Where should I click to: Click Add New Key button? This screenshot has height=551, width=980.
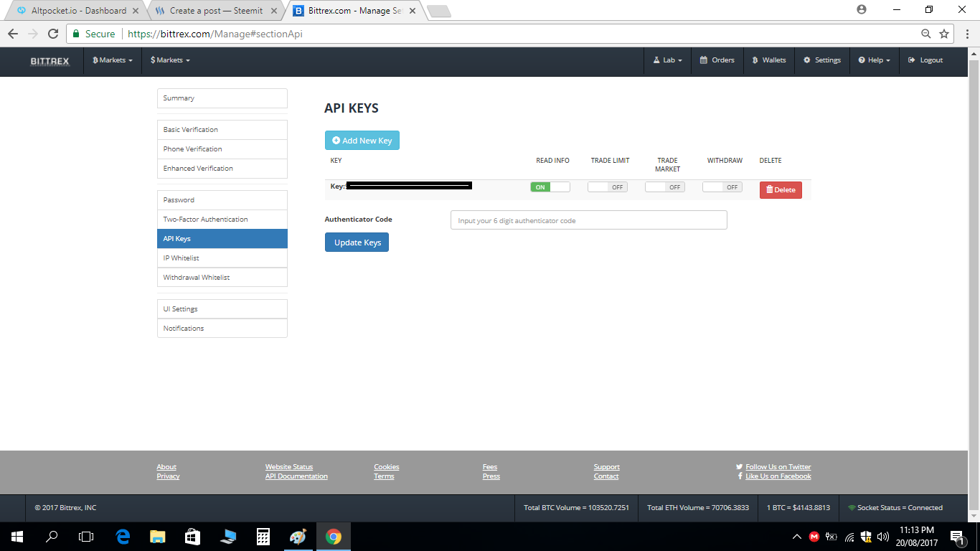click(362, 141)
